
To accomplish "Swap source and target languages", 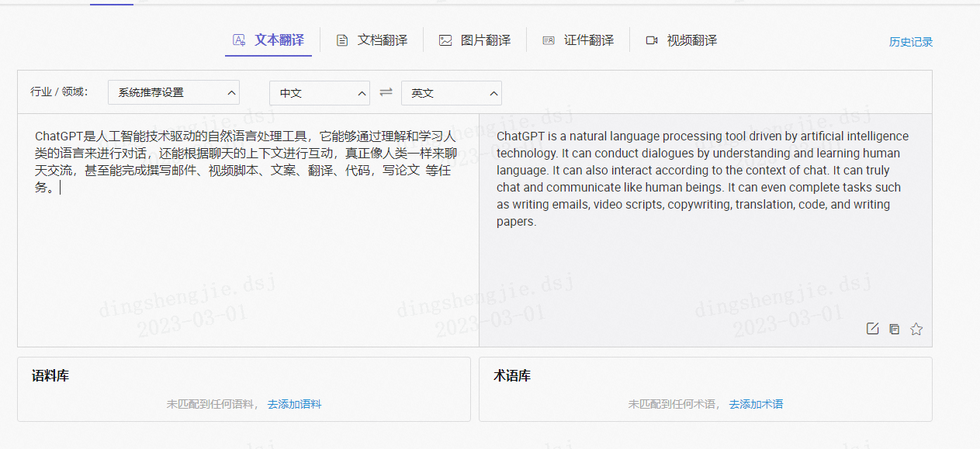I will 386,92.
